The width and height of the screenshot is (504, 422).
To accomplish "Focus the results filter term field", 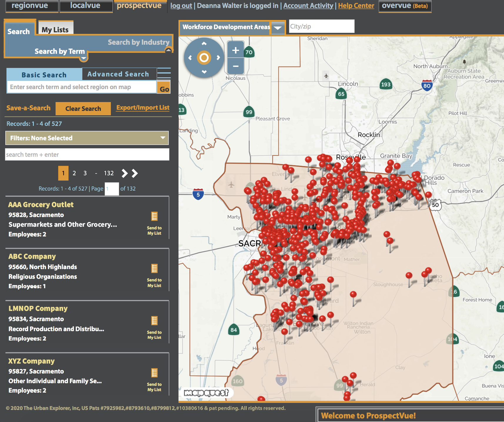I will tap(87, 154).
